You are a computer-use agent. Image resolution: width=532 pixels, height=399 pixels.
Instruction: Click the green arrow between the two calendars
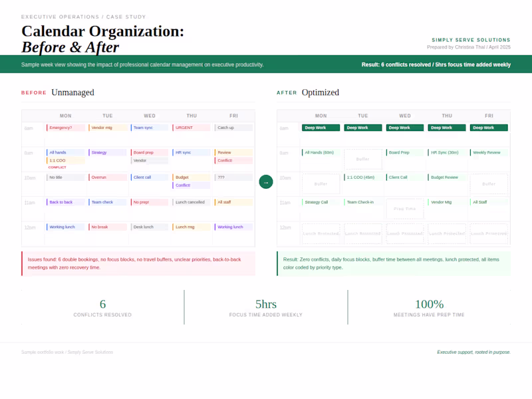point(266,182)
